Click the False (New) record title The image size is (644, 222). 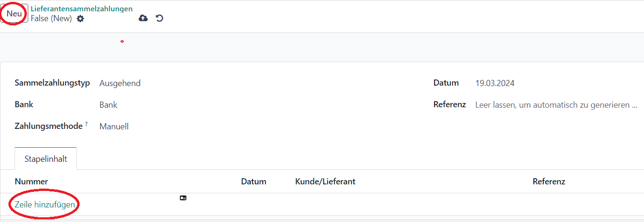point(51,19)
